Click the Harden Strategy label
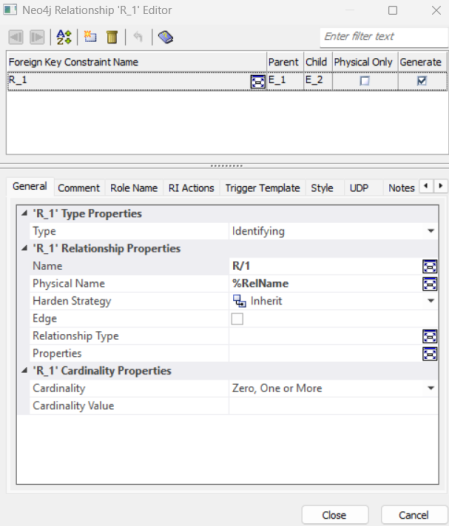This screenshot has width=449, height=526. click(71, 301)
